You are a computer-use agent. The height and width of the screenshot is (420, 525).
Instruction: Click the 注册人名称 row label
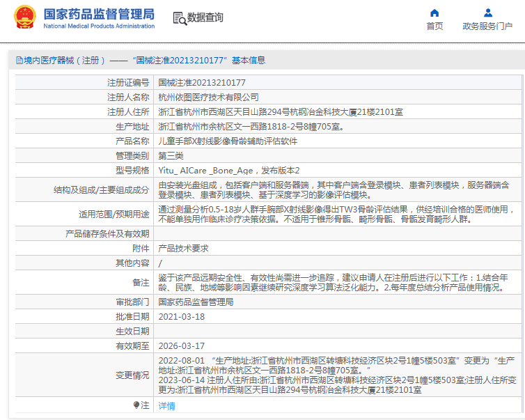click(128, 98)
